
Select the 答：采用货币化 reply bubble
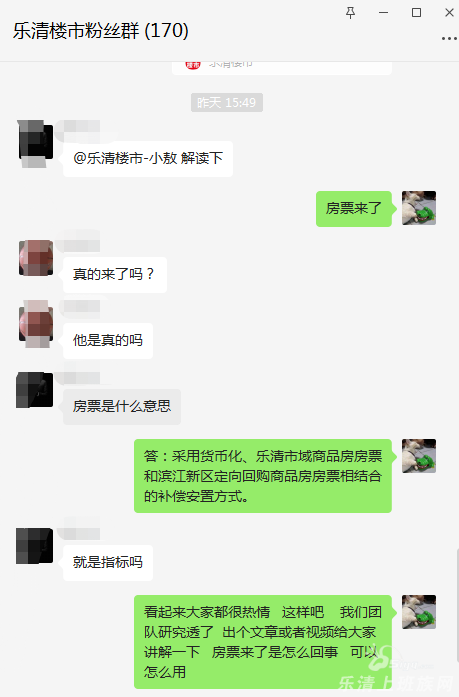click(x=263, y=476)
